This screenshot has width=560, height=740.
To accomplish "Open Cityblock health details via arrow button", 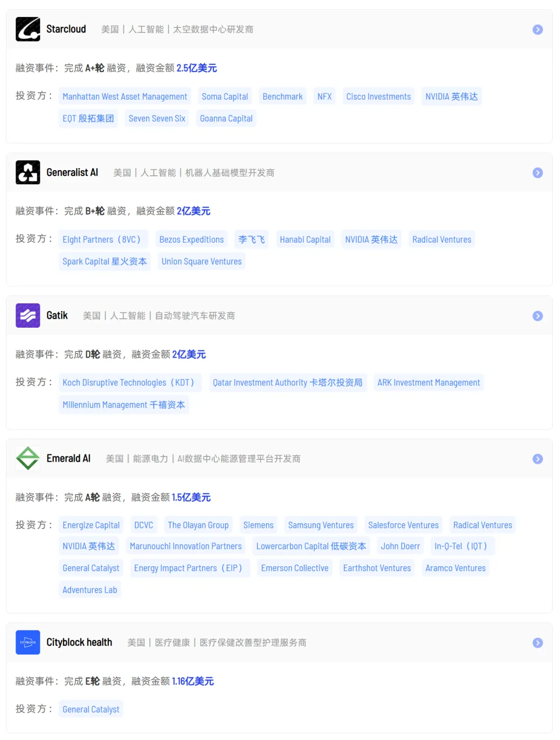I will (538, 643).
